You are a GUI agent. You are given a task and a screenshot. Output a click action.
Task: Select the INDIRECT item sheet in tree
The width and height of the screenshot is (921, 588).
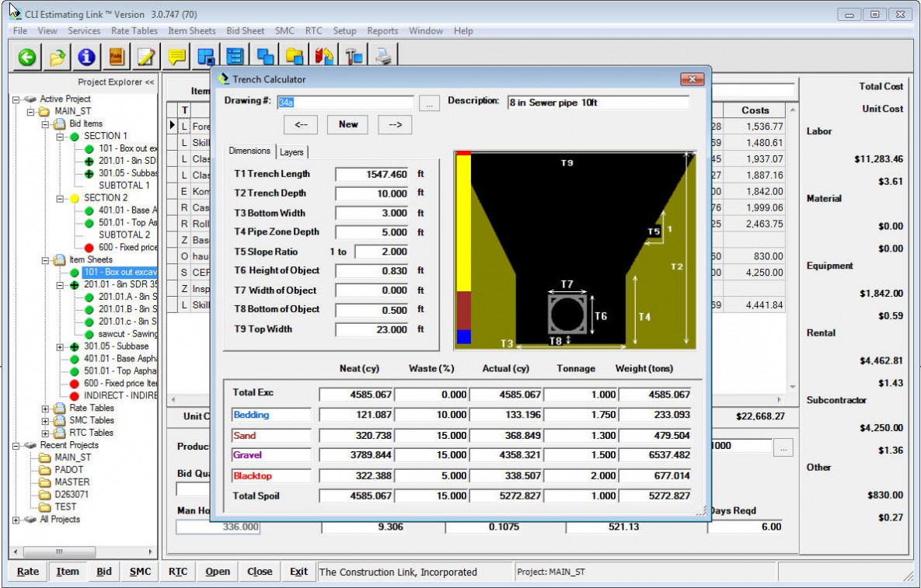coord(120,396)
